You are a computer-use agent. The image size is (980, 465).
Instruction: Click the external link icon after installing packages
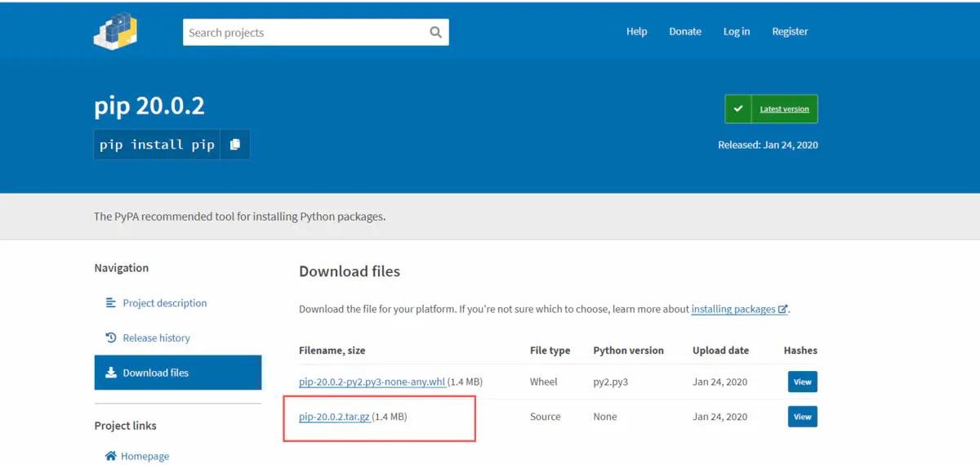tap(782, 310)
